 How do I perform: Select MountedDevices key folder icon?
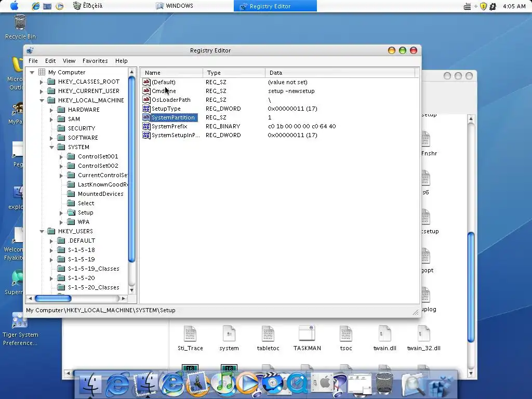click(x=71, y=194)
